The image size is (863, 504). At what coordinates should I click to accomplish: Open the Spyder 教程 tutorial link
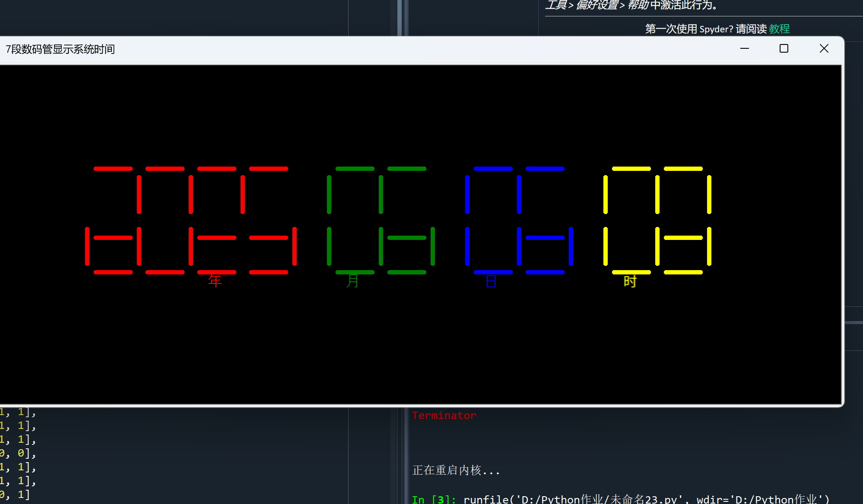click(x=779, y=29)
